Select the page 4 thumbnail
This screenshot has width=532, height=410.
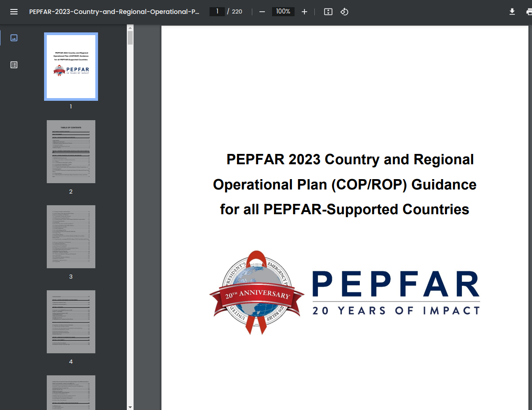pos(71,321)
